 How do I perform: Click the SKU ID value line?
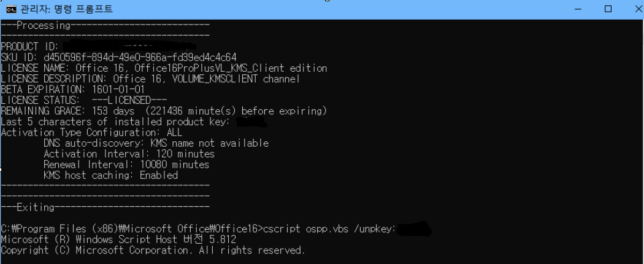coord(119,57)
